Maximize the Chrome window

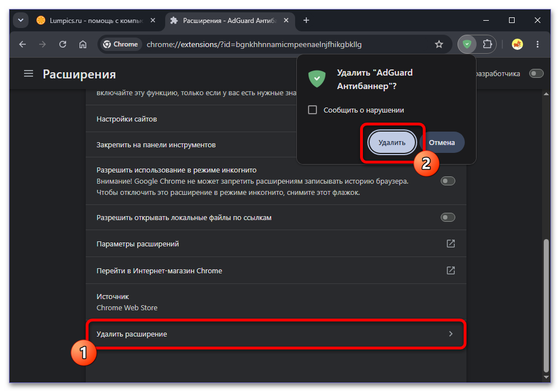[x=512, y=20]
